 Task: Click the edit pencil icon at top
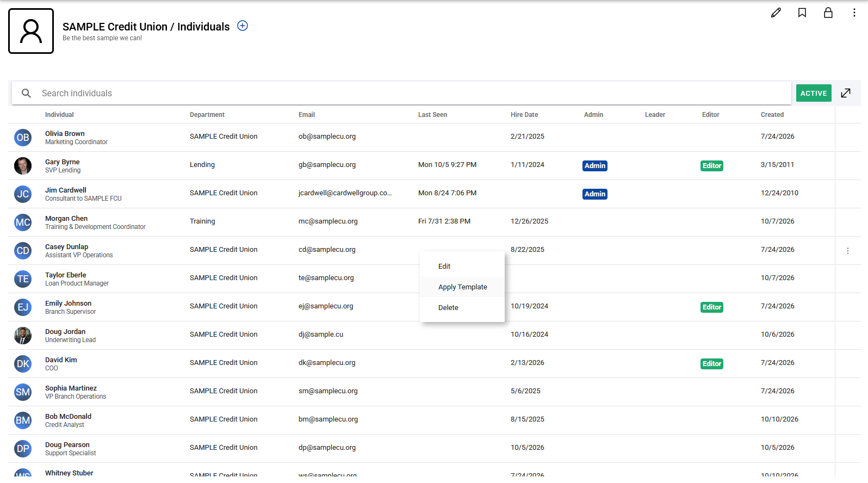pos(776,13)
